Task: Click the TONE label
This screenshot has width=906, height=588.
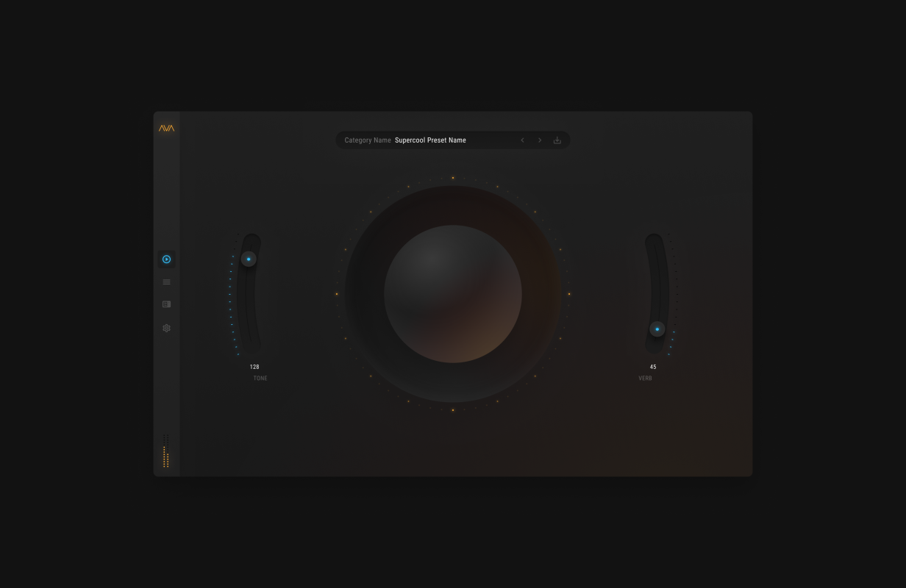Action: (260, 379)
